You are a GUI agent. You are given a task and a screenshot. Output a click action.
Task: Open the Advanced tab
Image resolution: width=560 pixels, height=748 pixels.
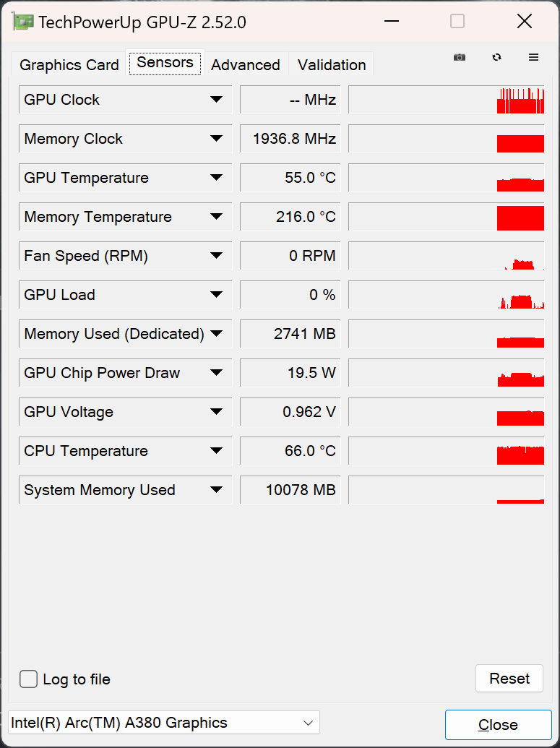pyautogui.click(x=246, y=65)
